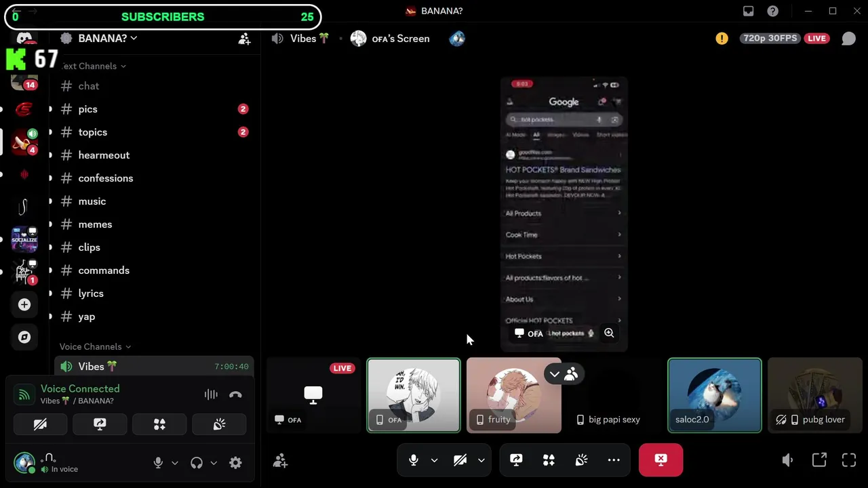Screen dimensions: 868x488
Task: Disconnect from voice using hang-up icon
Action: [x=235, y=394]
